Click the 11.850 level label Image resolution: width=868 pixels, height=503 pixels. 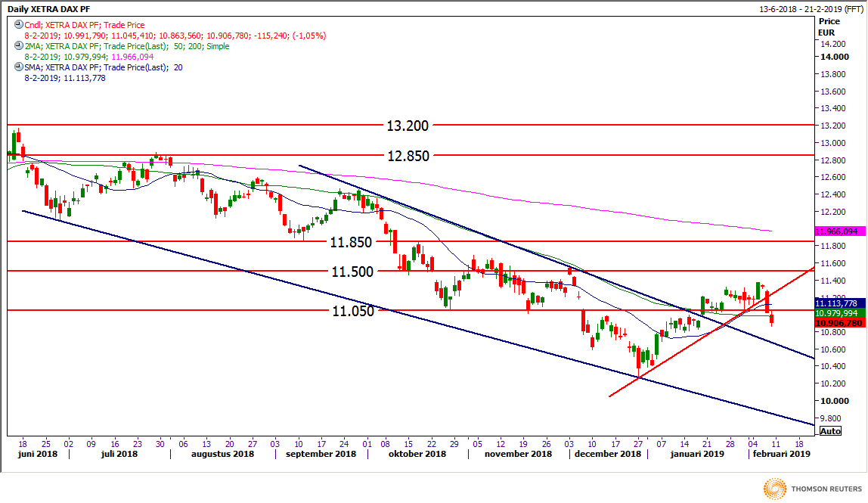click(351, 242)
